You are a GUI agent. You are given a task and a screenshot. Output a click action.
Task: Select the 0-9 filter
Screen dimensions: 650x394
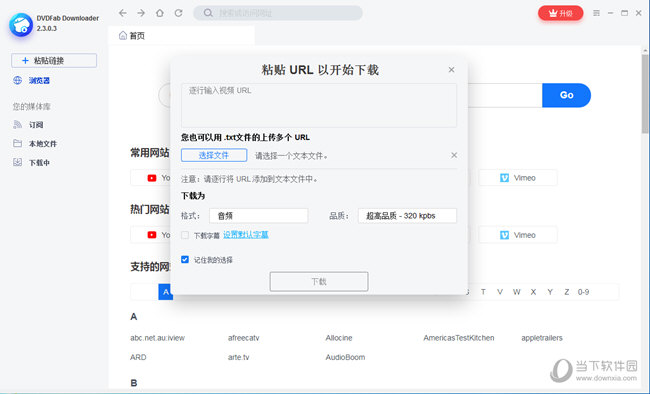[584, 292]
